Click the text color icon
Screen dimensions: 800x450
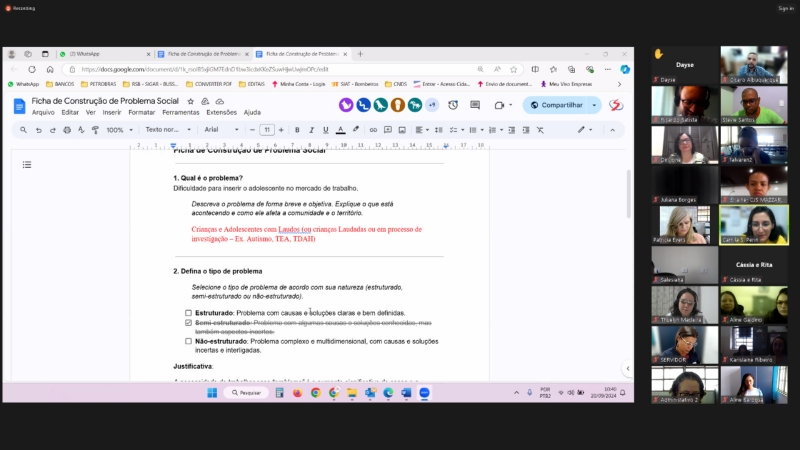tap(341, 130)
